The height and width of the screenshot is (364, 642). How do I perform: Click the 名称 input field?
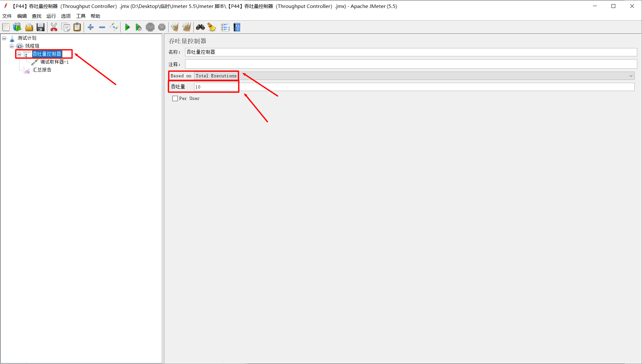point(411,52)
